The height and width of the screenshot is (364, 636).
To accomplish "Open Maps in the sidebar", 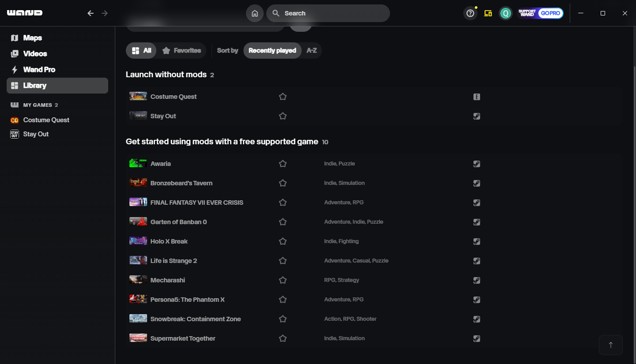I will point(32,38).
